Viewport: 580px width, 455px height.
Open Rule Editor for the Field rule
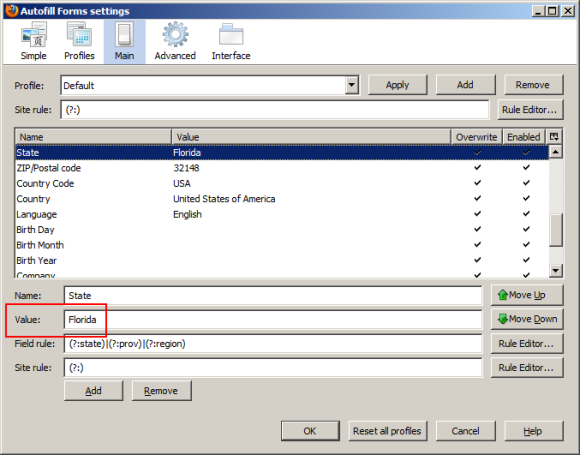pyautogui.click(x=527, y=344)
